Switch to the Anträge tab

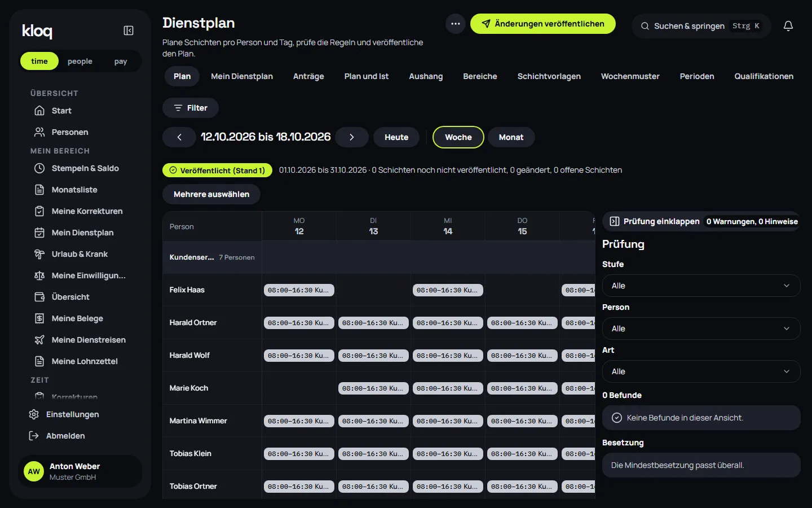(x=308, y=76)
